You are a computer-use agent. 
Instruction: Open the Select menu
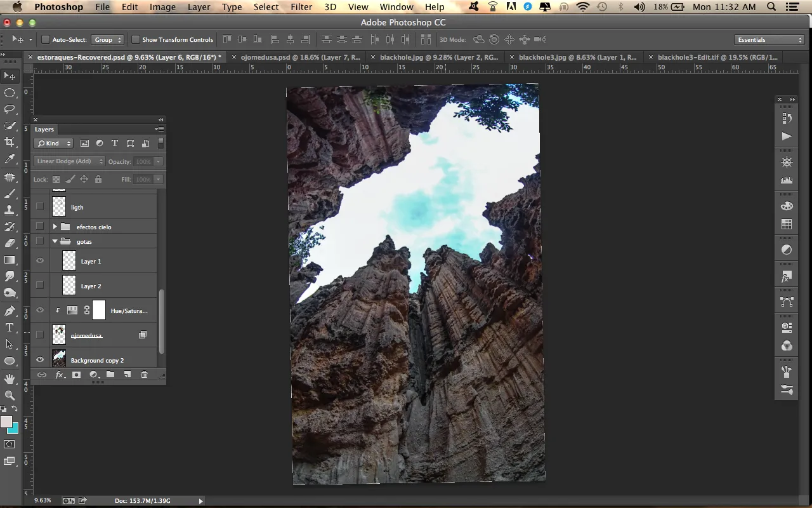coord(266,7)
